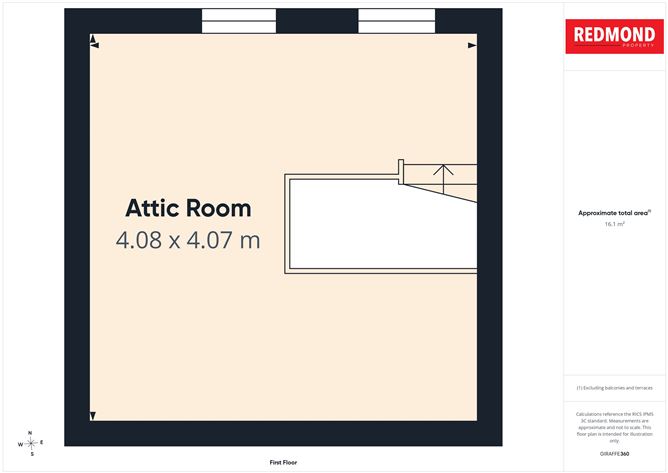Click the compass rose icon

[31, 444]
